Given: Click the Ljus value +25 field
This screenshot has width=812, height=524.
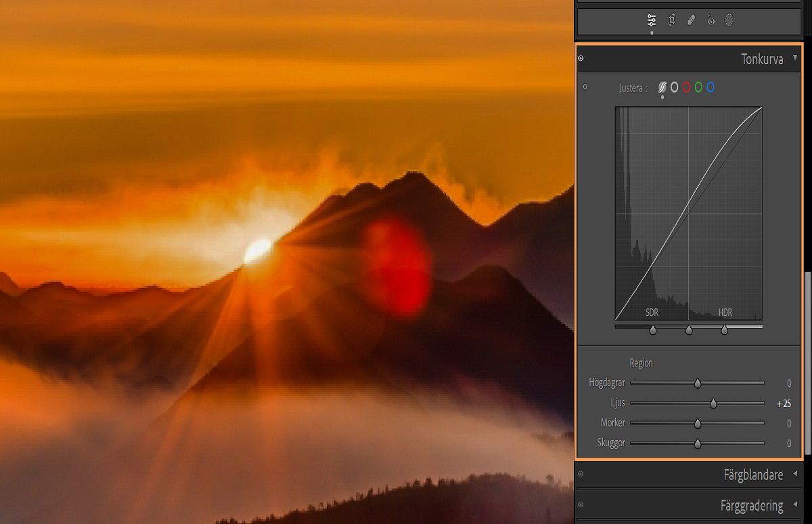Looking at the screenshot, I should point(784,404).
